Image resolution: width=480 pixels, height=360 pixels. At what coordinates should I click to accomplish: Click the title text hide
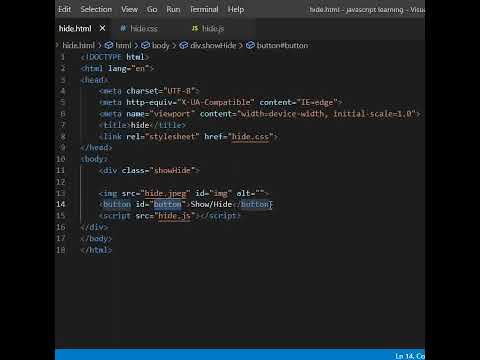tap(140, 125)
